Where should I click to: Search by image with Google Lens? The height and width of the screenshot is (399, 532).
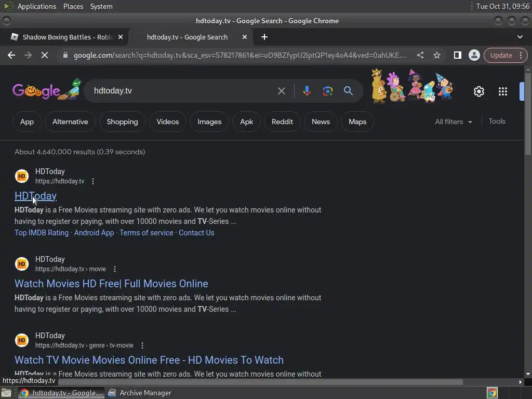[x=327, y=91]
